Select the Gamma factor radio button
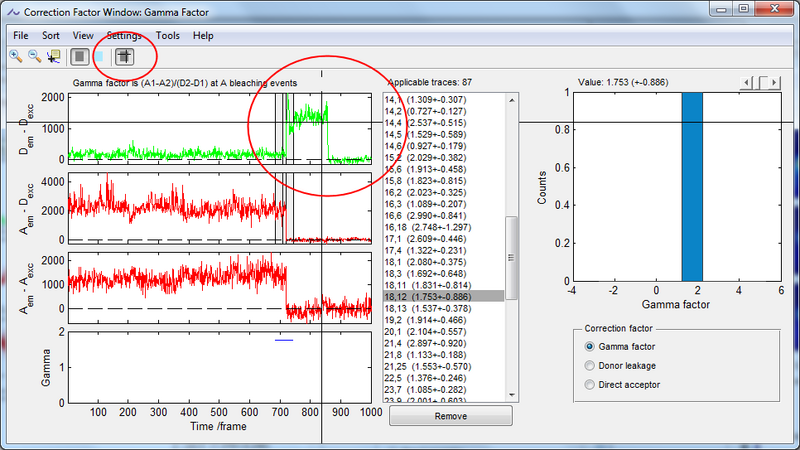This screenshot has height=450, width=800. point(589,346)
